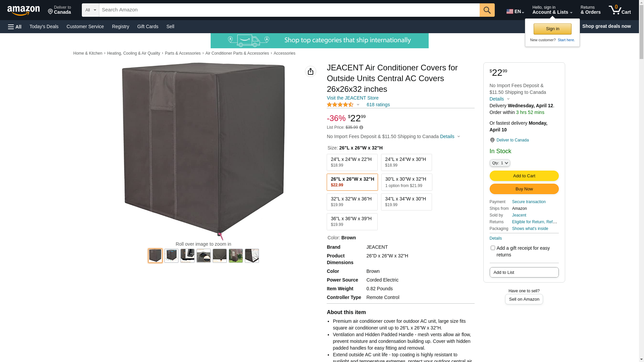
Task: Click the Add to Cart button
Action: tap(524, 176)
